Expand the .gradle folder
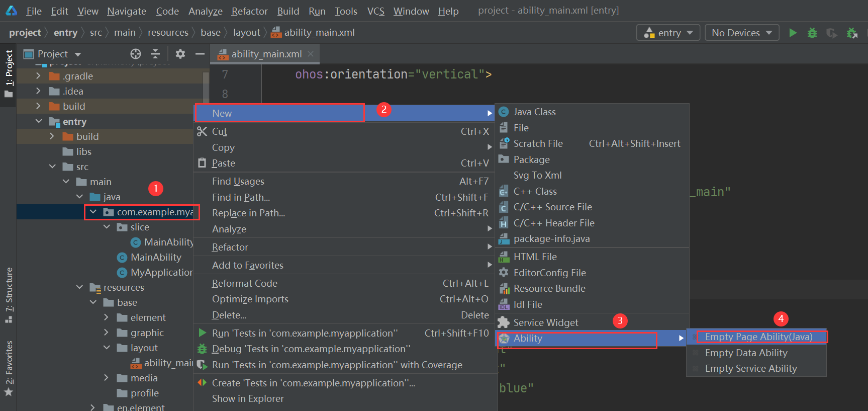 (38, 76)
